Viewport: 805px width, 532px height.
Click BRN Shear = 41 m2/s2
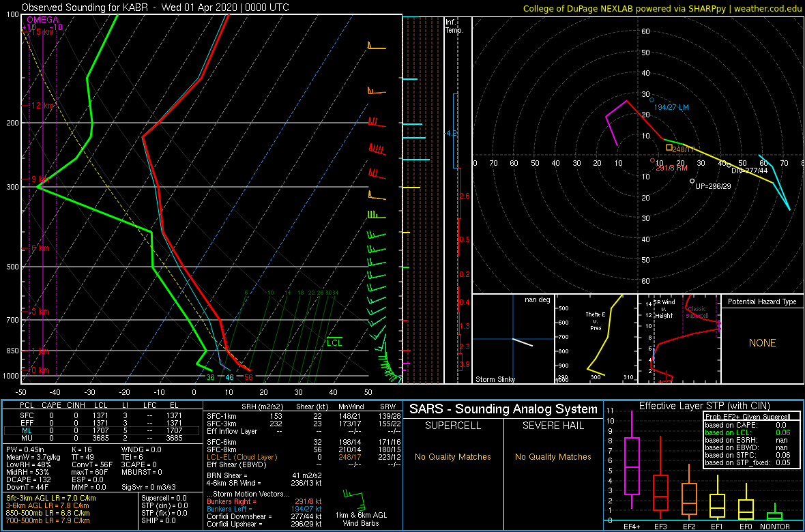pyautogui.click(x=263, y=475)
